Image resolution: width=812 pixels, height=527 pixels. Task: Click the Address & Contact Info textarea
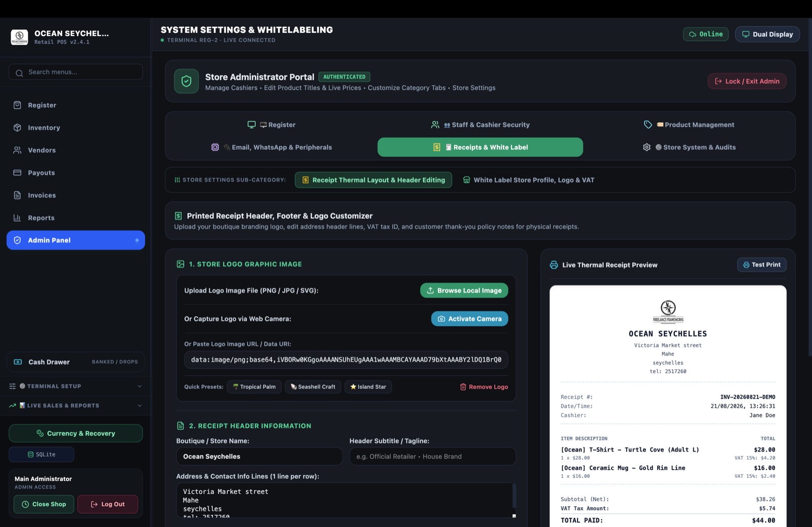tap(346, 500)
